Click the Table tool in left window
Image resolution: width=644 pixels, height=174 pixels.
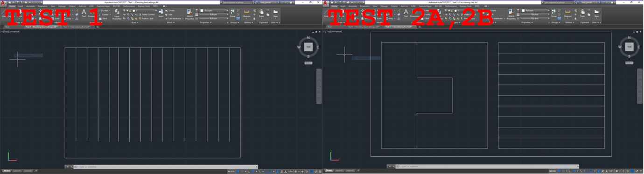[103, 19]
